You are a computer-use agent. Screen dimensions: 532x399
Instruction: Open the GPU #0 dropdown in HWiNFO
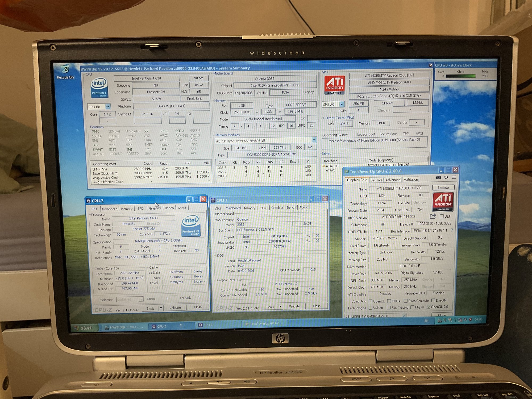342,104
